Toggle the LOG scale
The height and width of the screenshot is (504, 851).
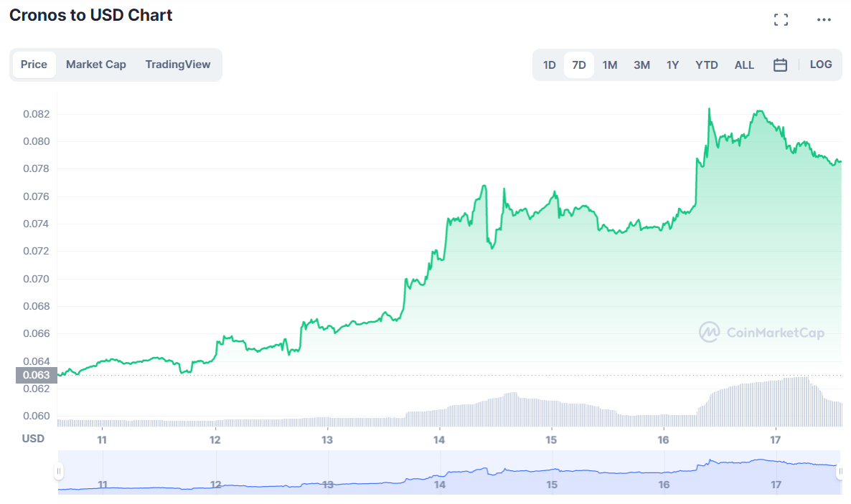(x=821, y=65)
